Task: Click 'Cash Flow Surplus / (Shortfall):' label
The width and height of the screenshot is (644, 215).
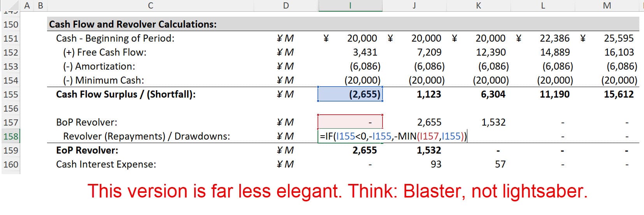Action: pyautogui.click(x=126, y=94)
